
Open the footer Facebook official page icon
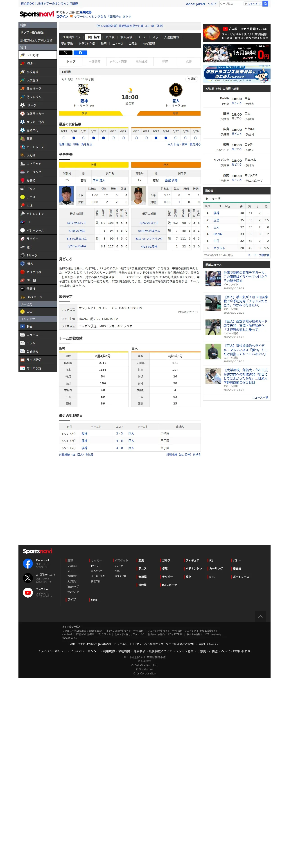[x=28, y=563]
